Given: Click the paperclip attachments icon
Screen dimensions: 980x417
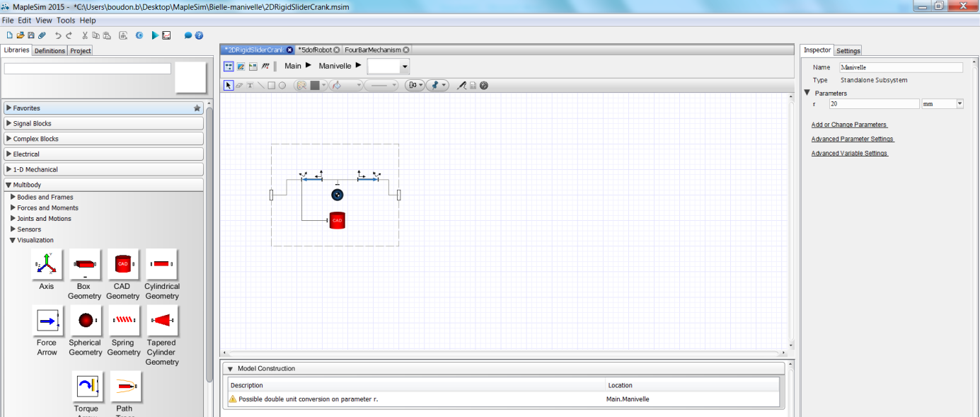Looking at the screenshot, I should point(42,35).
